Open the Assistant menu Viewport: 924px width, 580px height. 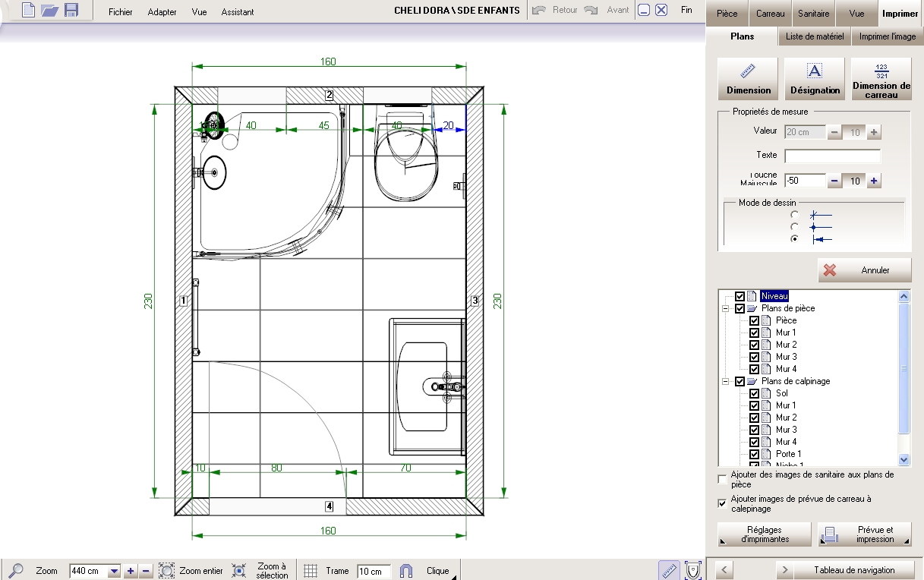[238, 12]
